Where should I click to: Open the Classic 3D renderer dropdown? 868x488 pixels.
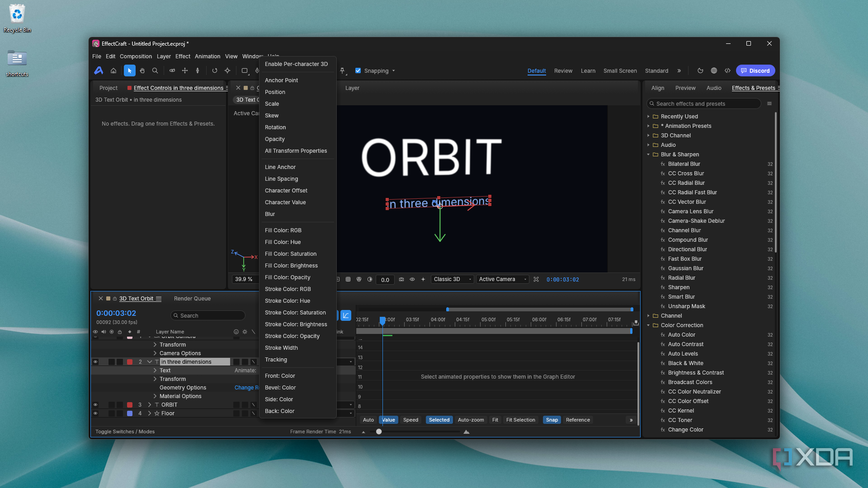[x=453, y=280]
